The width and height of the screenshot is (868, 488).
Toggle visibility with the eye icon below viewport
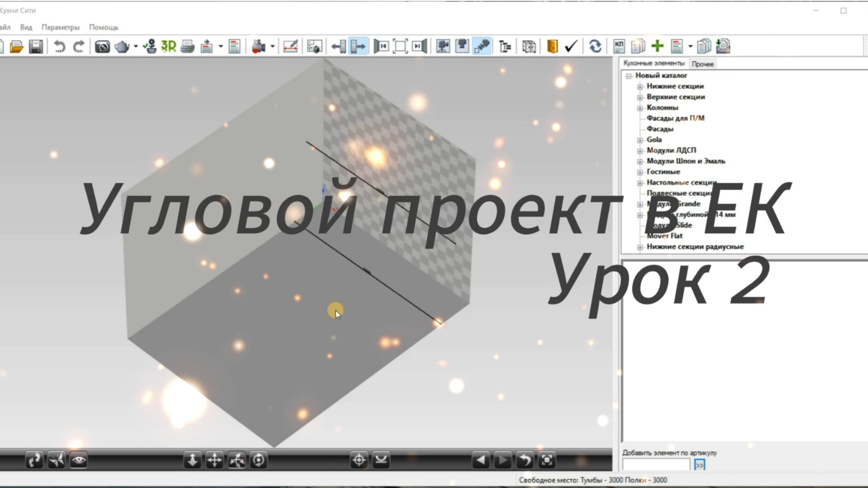tap(79, 460)
